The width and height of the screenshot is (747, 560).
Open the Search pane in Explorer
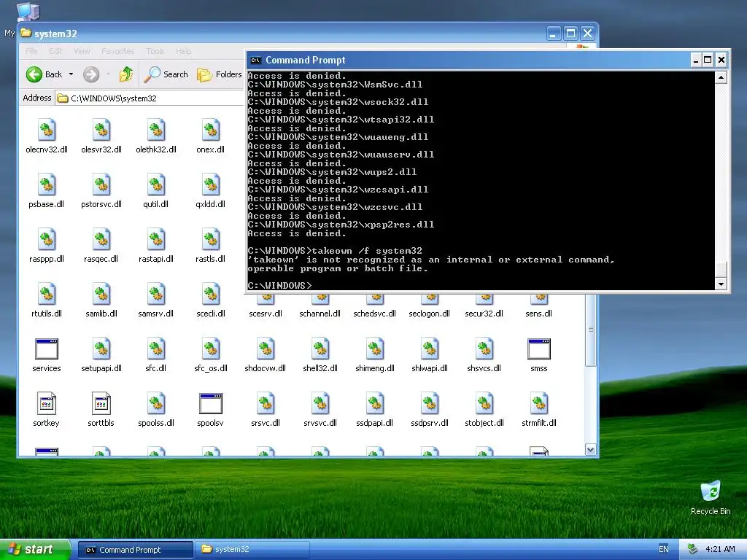coord(166,74)
